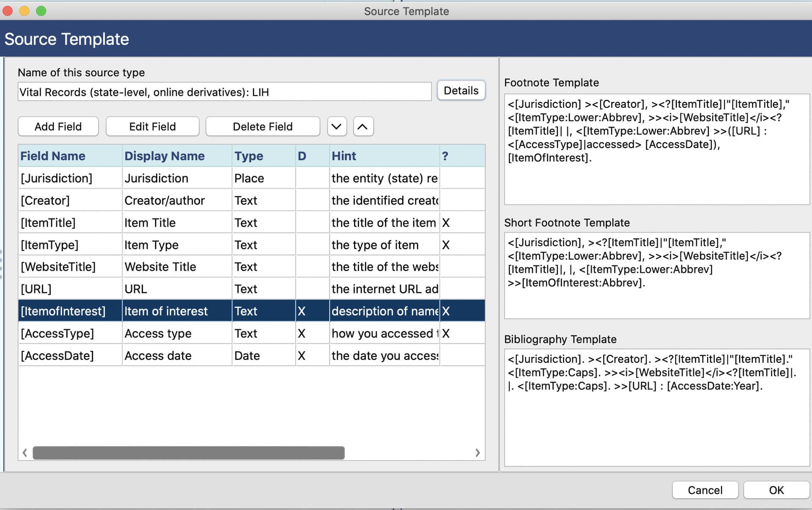Open the Details button next to name
Viewport: 812px width, 510px height.
click(x=461, y=90)
